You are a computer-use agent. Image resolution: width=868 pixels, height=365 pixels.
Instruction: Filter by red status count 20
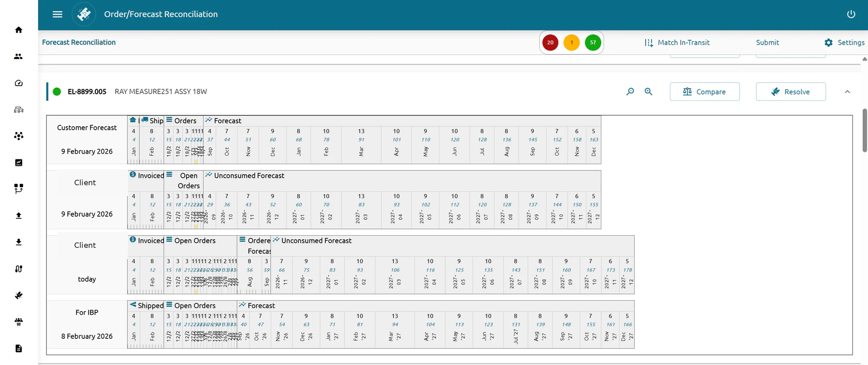pyautogui.click(x=550, y=43)
